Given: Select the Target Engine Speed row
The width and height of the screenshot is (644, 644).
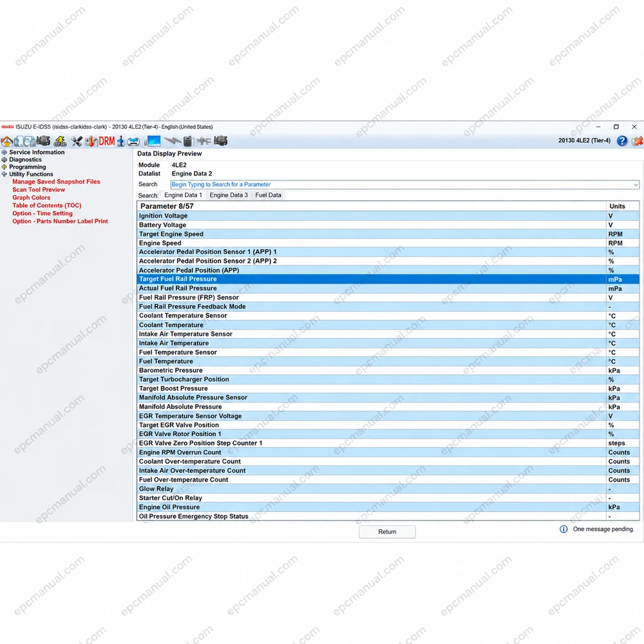Looking at the screenshot, I should [388, 234].
